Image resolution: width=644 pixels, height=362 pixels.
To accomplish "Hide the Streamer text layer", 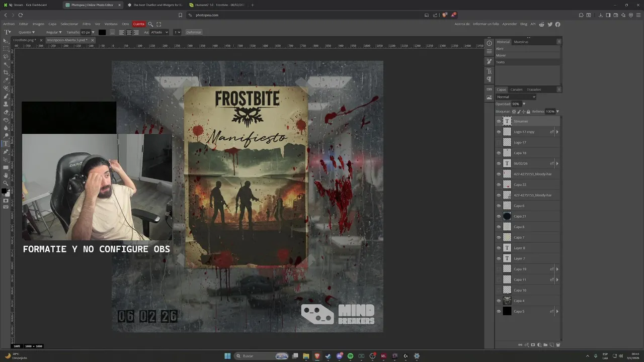I will [499, 121].
